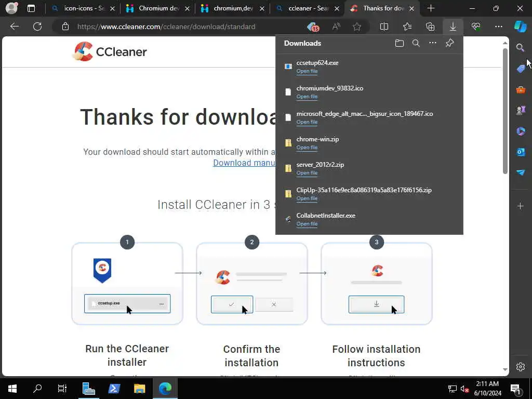This screenshot has width=532, height=399.
Task: Click the address bar URL field
Action: 166,26
